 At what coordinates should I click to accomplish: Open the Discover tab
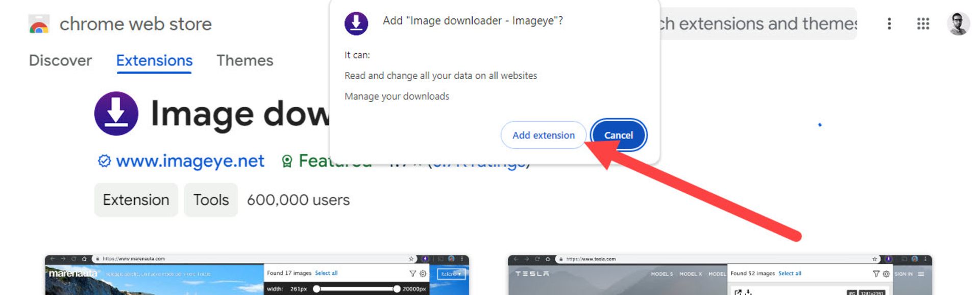(60, 60)
